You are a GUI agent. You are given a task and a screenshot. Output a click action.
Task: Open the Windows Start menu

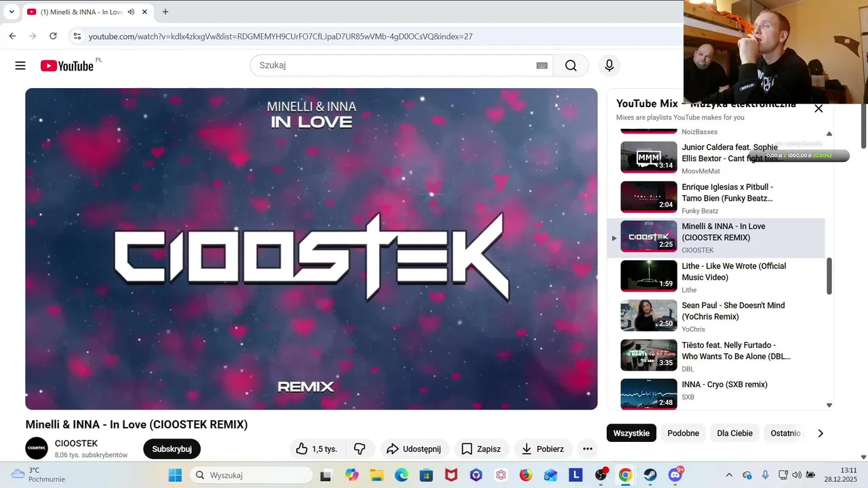175,475
